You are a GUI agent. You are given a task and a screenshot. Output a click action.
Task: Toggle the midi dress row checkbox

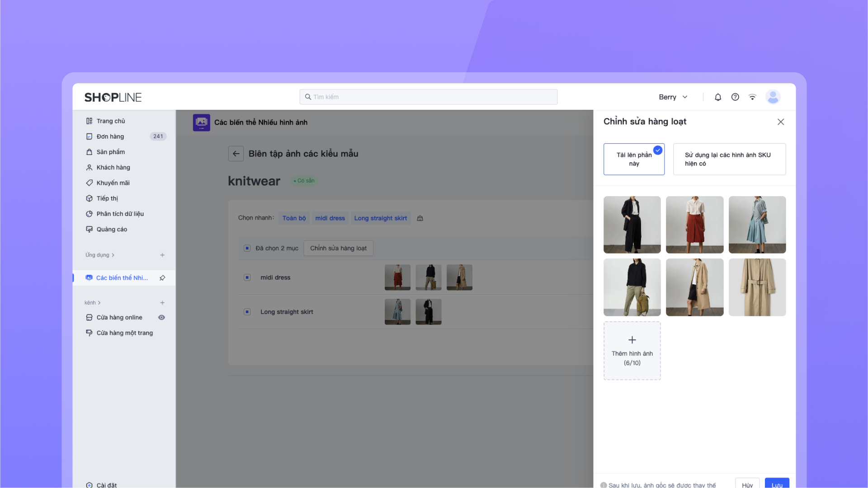[247, 277]
